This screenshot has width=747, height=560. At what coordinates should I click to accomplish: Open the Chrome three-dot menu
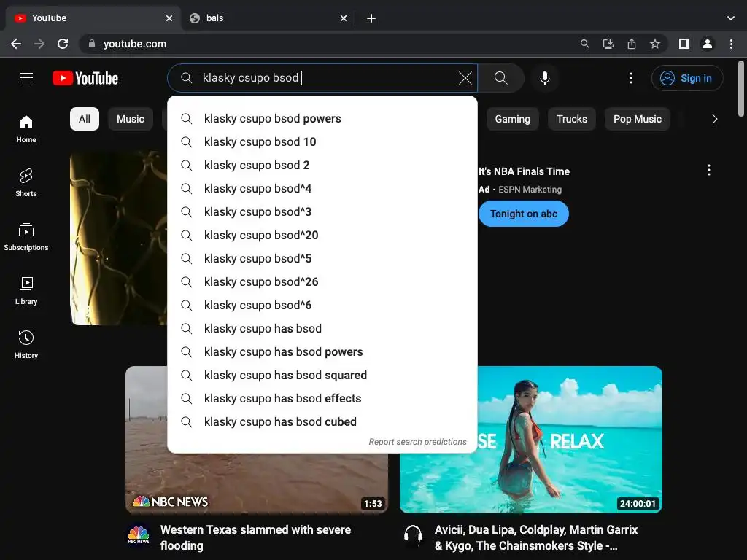(x=731, y=44)
